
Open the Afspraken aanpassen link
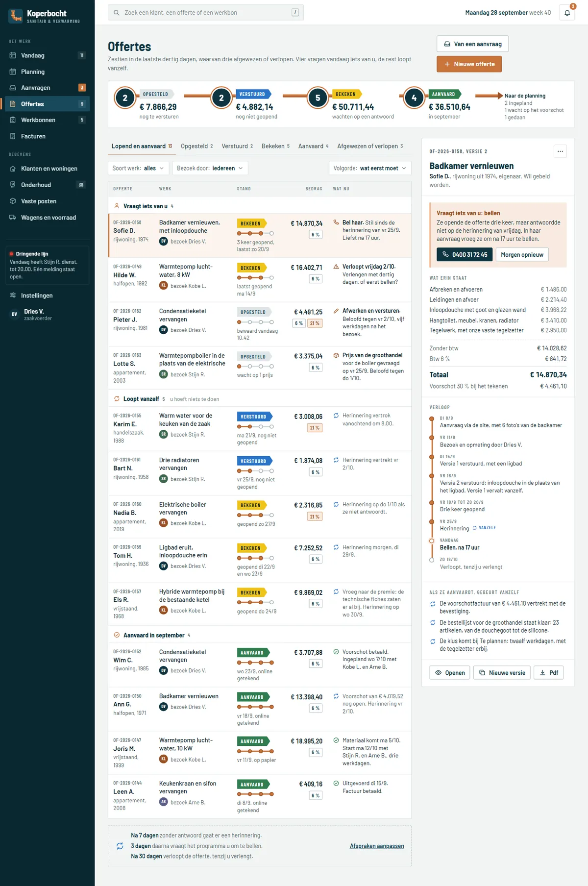[x=377, y=846]
